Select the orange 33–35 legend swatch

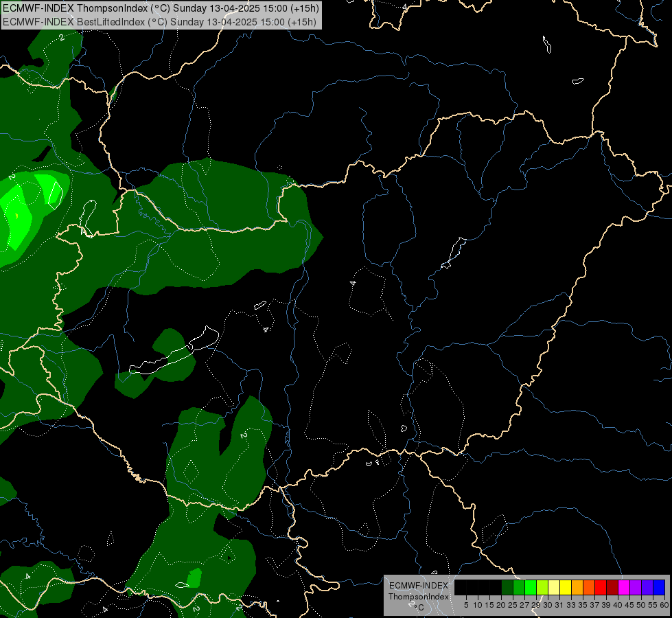click(x=577, y=587)
